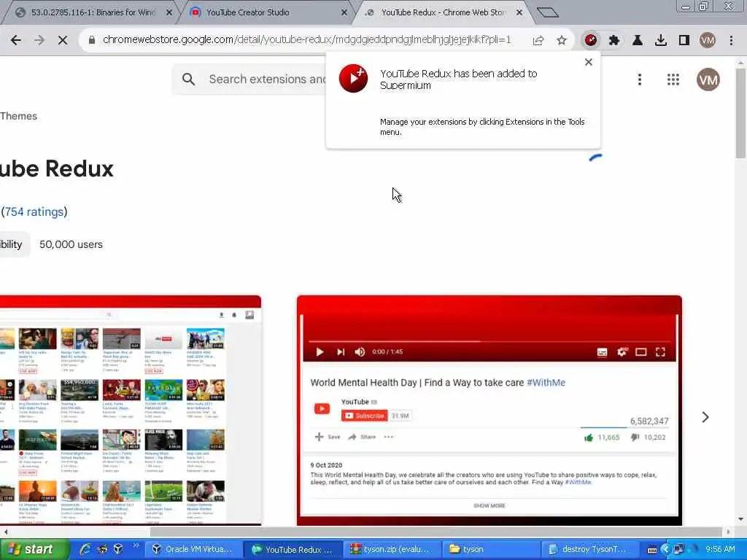
Task: Click thumbs-up icon with 11,665
Action: tap(589, 437)
